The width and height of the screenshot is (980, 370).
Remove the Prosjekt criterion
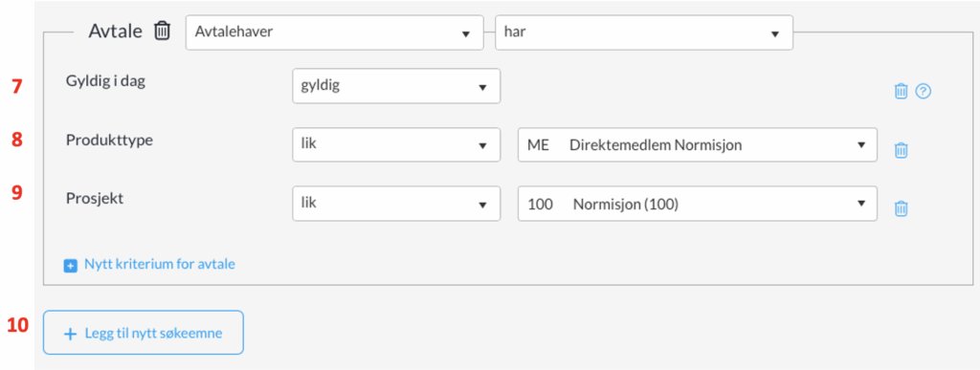pyautogui.click(x=901, y=208)
